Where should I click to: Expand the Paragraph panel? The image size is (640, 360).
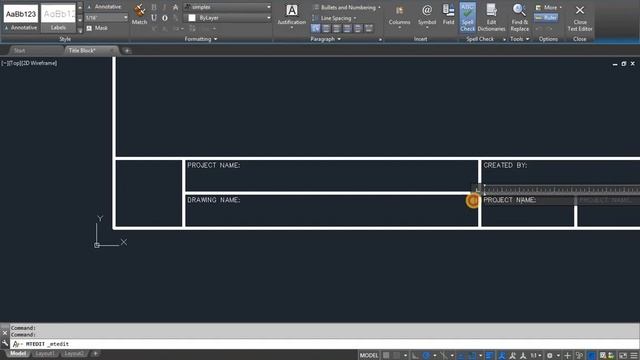[326, 39]
